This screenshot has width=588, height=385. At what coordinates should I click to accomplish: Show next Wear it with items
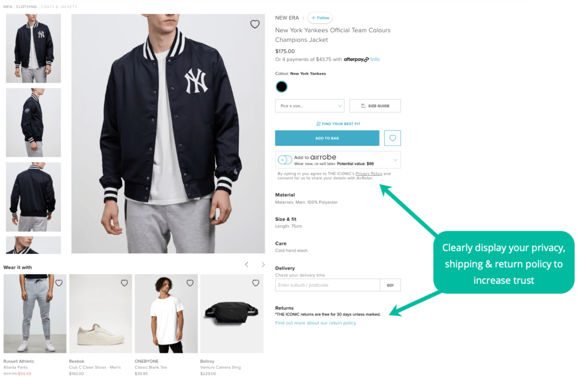(x=263, y=265)
